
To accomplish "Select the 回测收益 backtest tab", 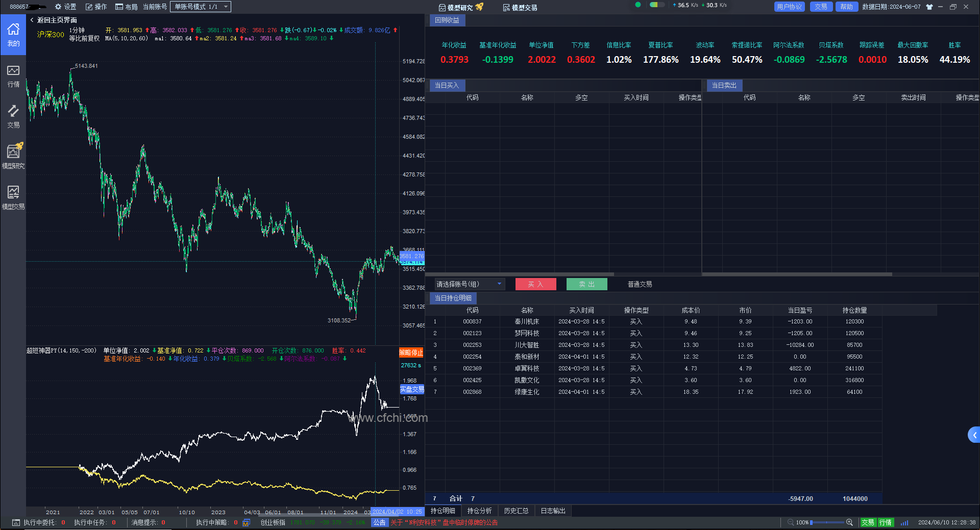I will 447,20.
